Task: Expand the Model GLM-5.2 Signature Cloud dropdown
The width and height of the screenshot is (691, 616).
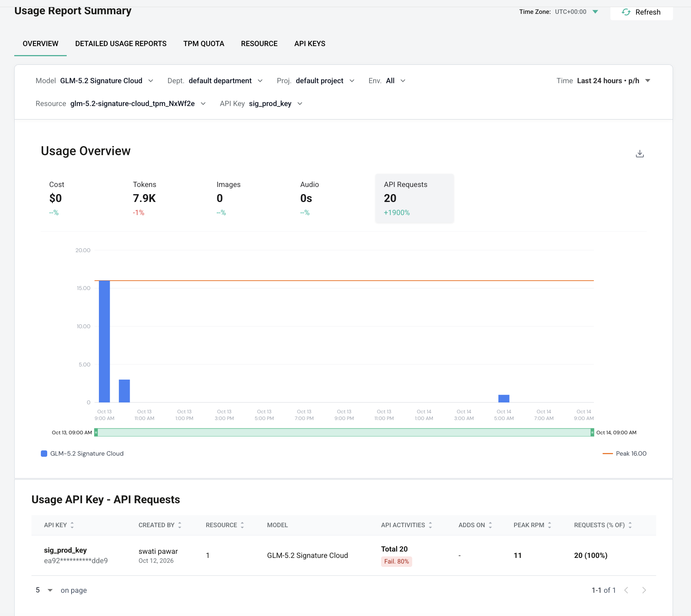Action: [x=94, y=81]
